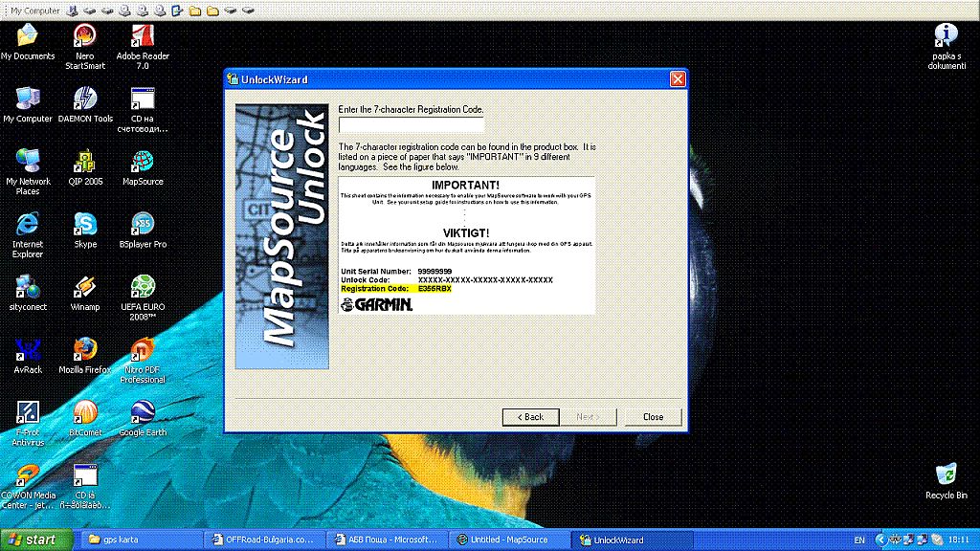
Task: Select the Recycle Bin icon
Action: (x=946, y=474)
